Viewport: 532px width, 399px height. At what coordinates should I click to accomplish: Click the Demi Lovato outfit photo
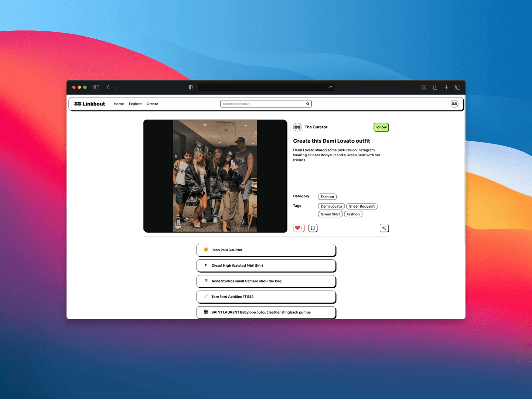pos(215,176)
